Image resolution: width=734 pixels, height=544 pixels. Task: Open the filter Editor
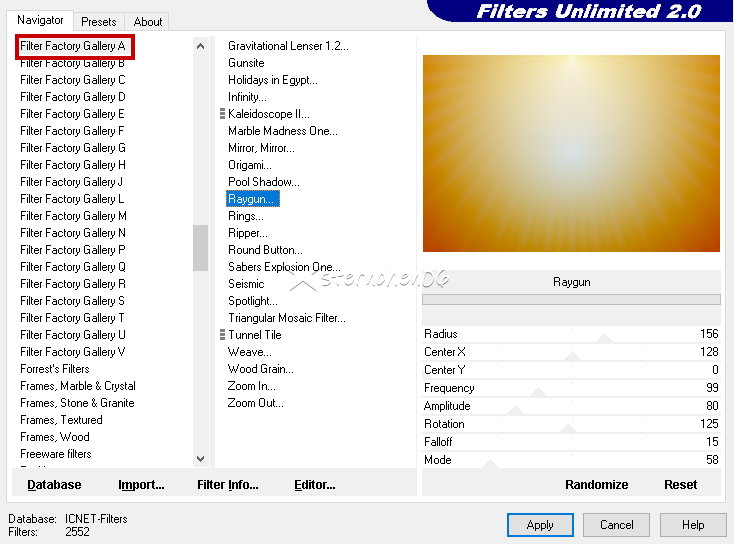click(x=315, y=485)
